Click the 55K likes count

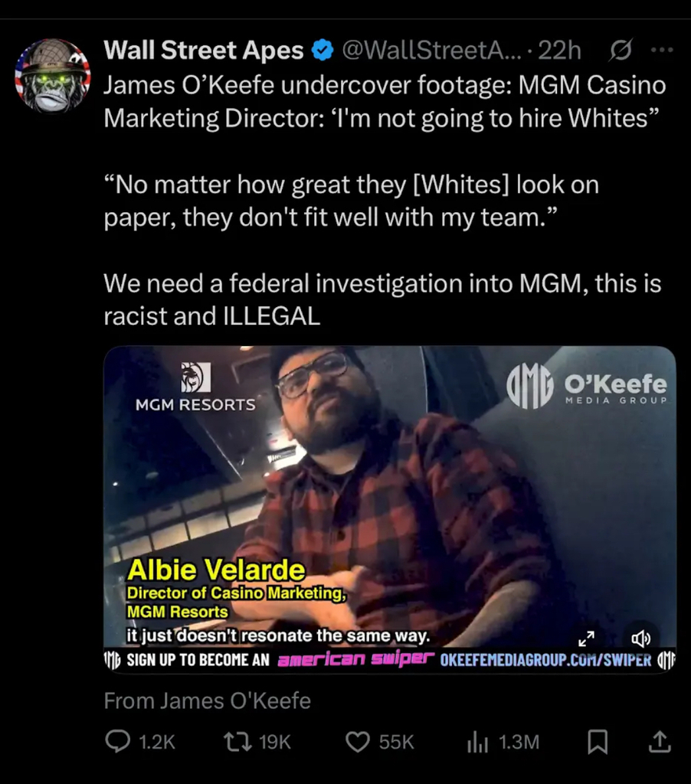point(396,742)
